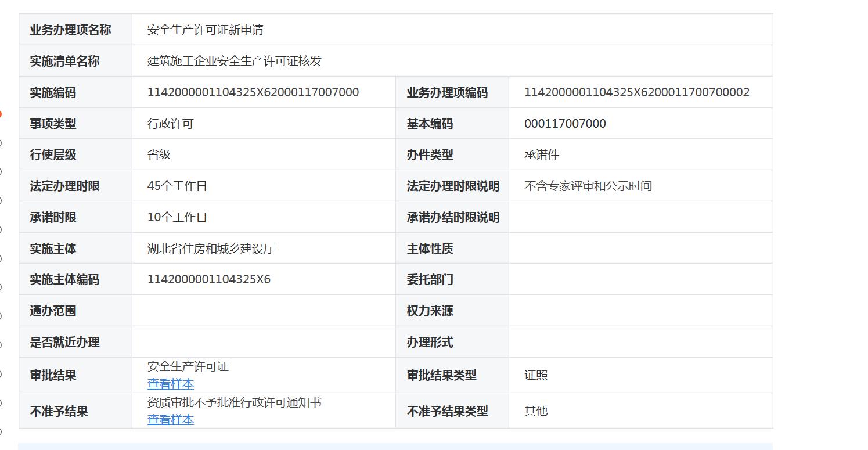Click the 通办范围 label cell
868x450 pixels.
tap(75, 311)
